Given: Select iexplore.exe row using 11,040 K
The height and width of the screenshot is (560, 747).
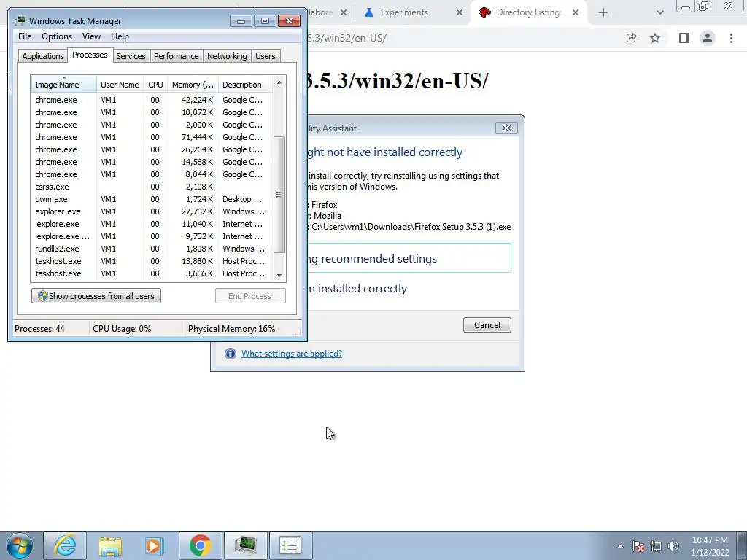Looking at the screenshot, I should coord(152,224).
